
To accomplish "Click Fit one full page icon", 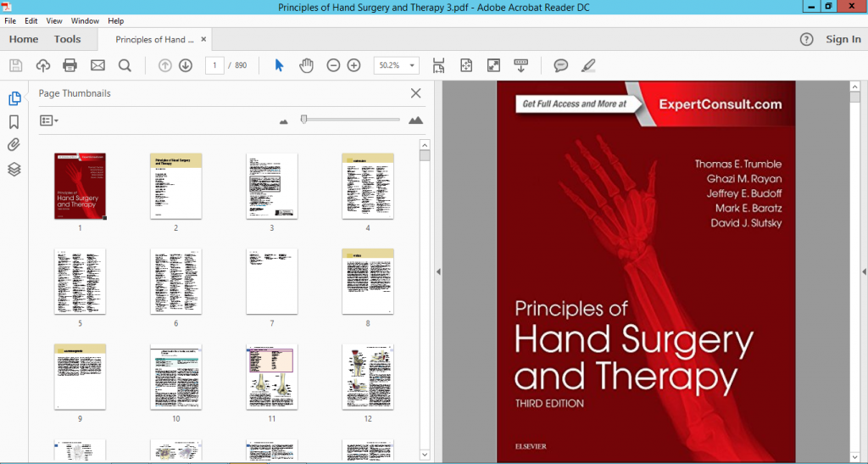I will coord(466,65).
